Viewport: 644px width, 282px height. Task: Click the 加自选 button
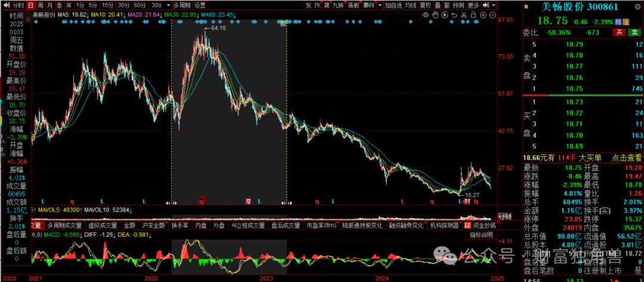393,5
